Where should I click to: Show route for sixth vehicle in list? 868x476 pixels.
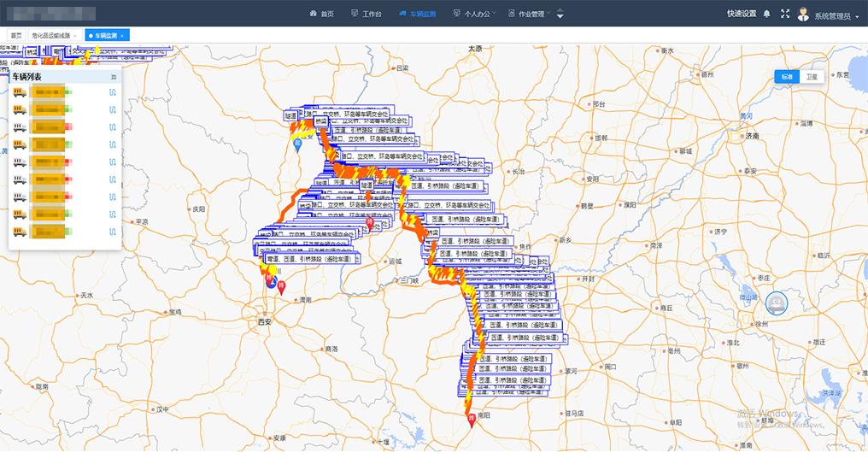pos(113,179)
